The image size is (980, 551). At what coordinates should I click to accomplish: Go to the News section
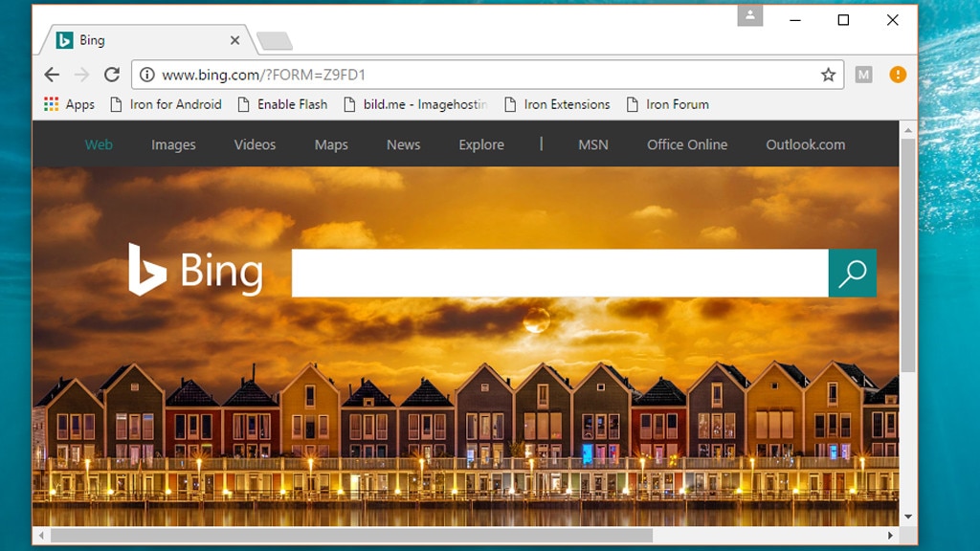tap(403, 144)
